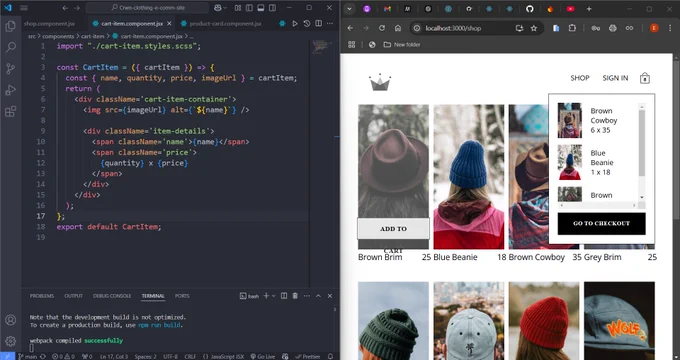Click GO TO CHECKOUT button
680x360 pixels.
click(x=602, y=223)
